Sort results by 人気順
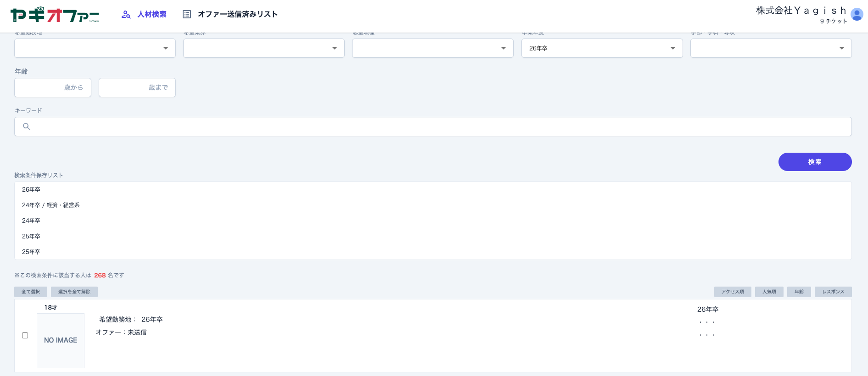This screenshot has width=868, height=376. tap(769, 292)
